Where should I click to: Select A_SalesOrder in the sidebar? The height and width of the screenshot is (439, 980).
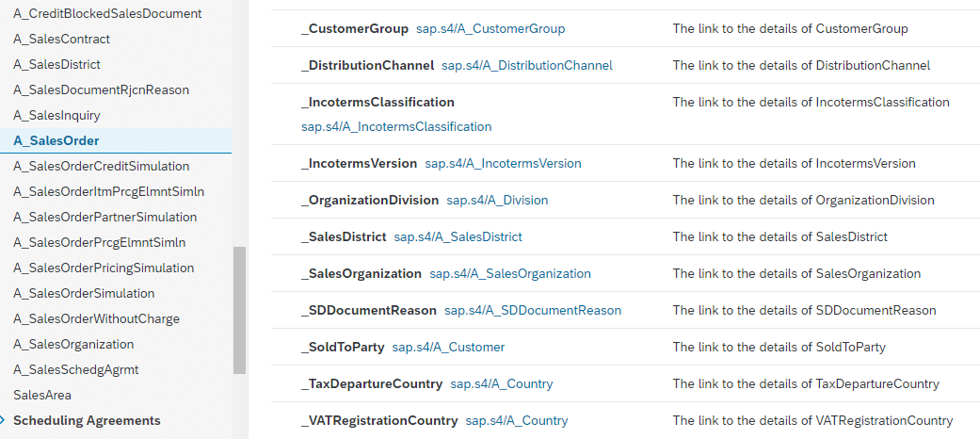[x=56, y=140]
